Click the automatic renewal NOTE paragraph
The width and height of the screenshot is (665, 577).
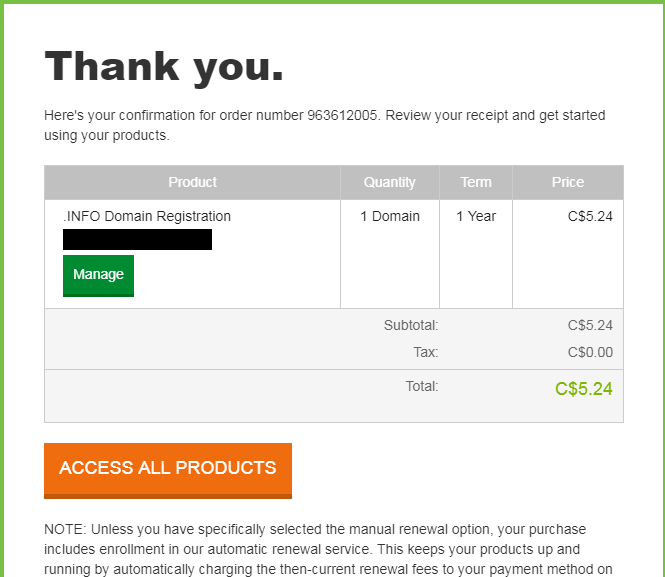328,549
